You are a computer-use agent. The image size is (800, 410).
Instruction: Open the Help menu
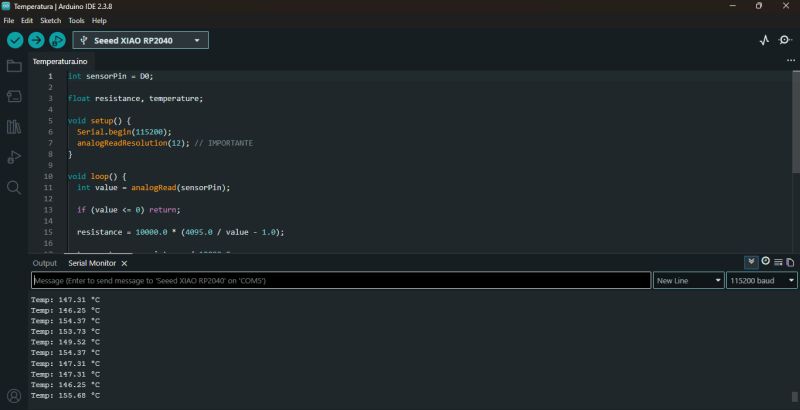99,20
